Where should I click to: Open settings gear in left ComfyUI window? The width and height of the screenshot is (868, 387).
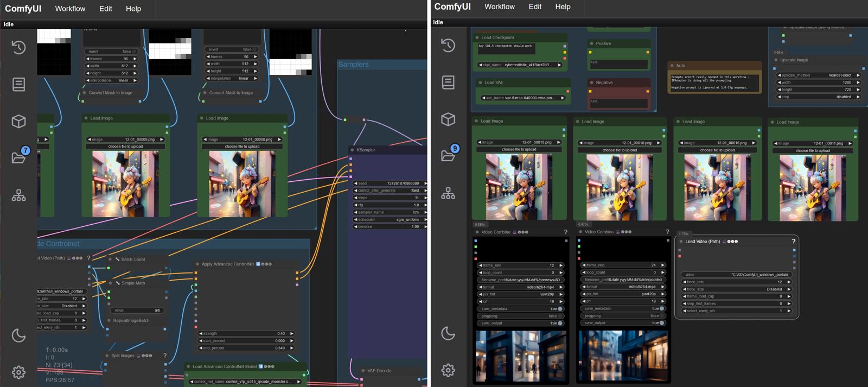pyautogui.click(x=18, y=372)
